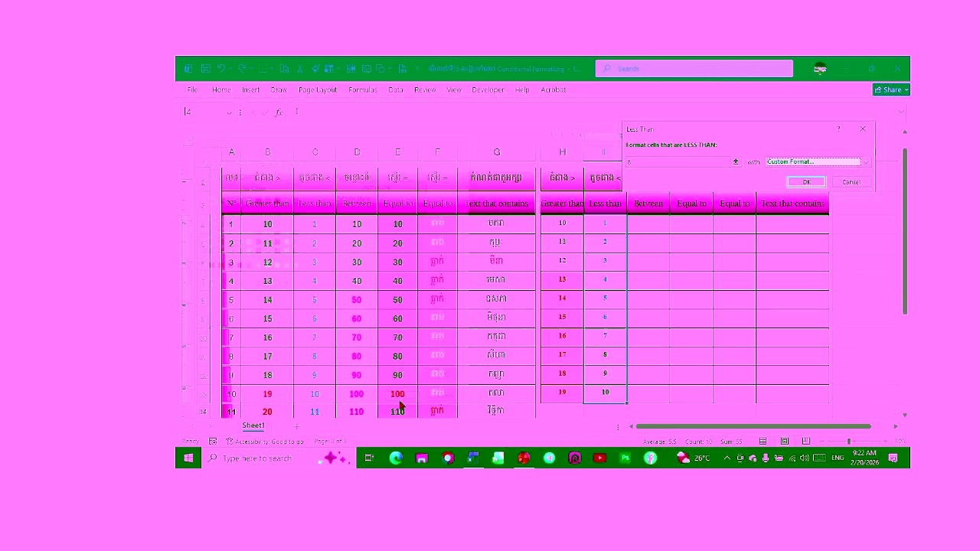
Task: Open Photoshop from the taskbar
Action: tap(625, 458)
